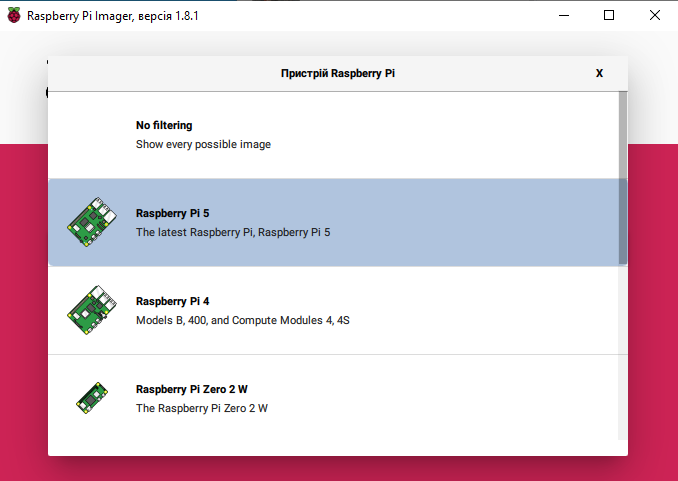678x481 pixels.
Task: Close the Raspberry Pi Imager window
Action: click(x=655, y=16)
